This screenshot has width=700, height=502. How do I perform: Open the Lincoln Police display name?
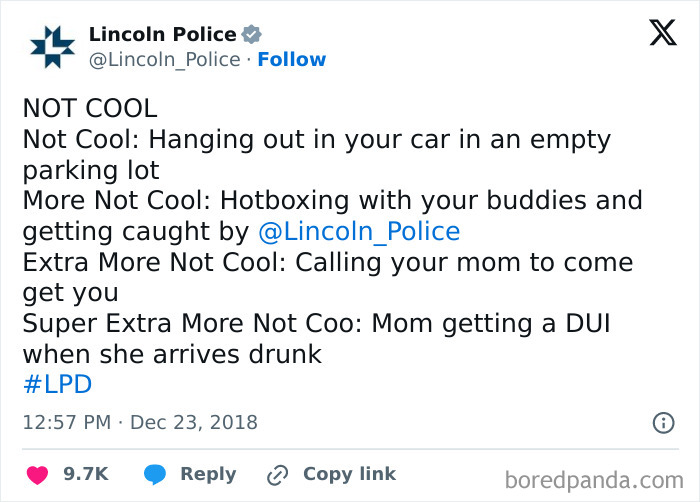coord(163,33)
